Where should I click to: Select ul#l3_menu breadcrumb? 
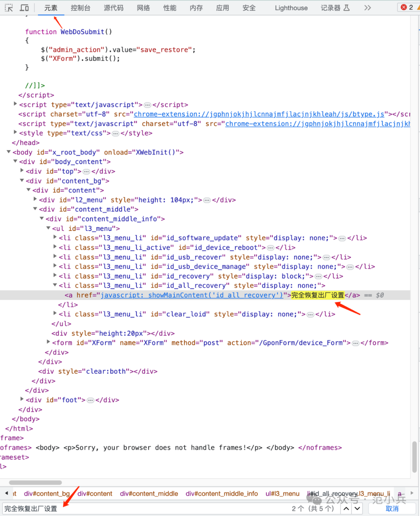282,493
